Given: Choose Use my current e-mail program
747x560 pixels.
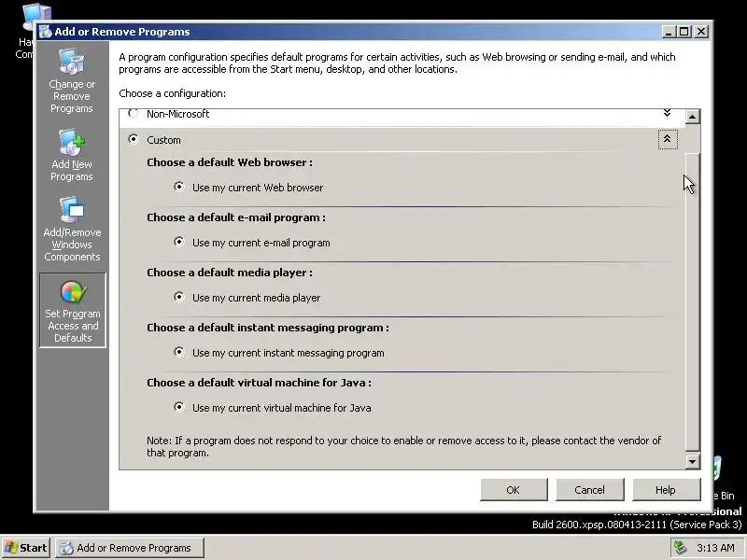Looking at the screenshot, I should point(179,242).
